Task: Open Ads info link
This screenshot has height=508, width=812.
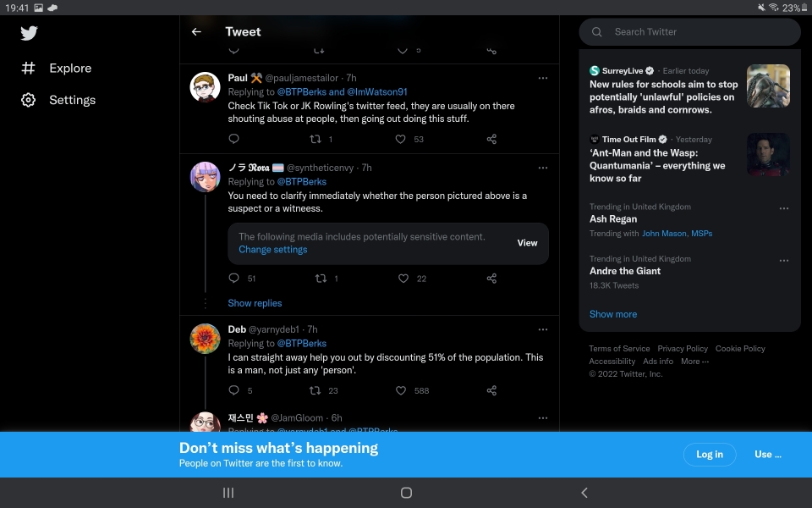Action: point(658,362)
